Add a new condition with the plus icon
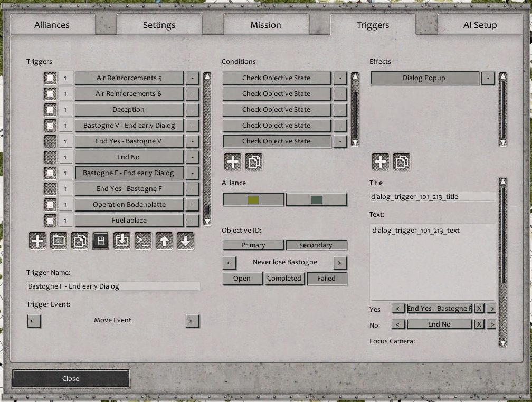532x402 pixels. 233,161
